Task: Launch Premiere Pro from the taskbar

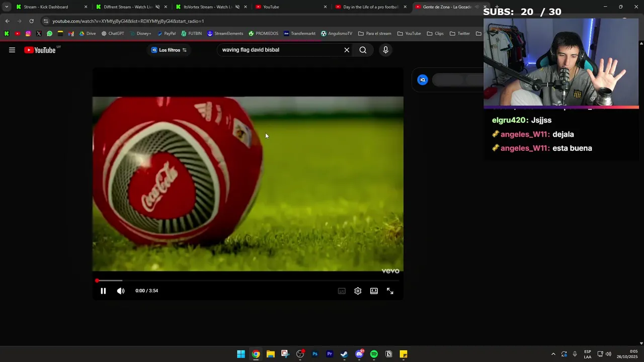Action: 330,354
